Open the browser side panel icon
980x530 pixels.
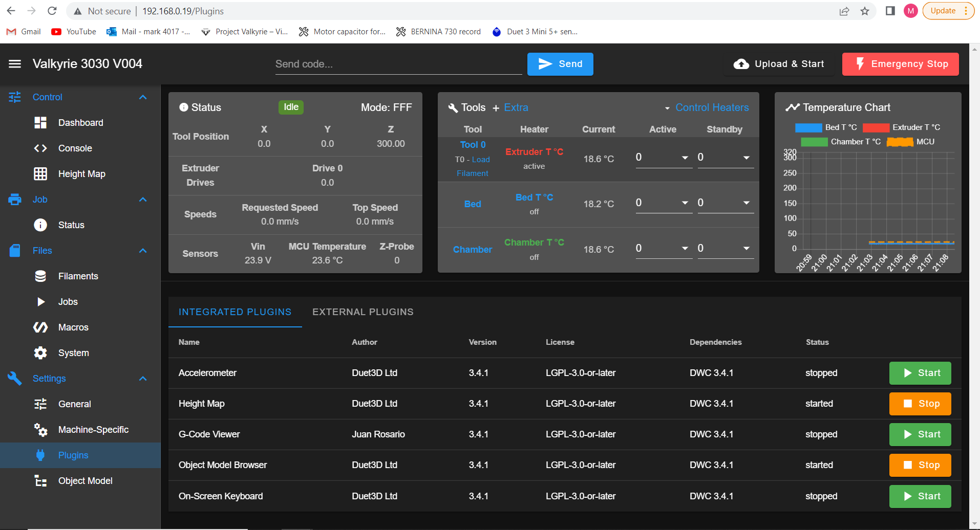(890, 11)
